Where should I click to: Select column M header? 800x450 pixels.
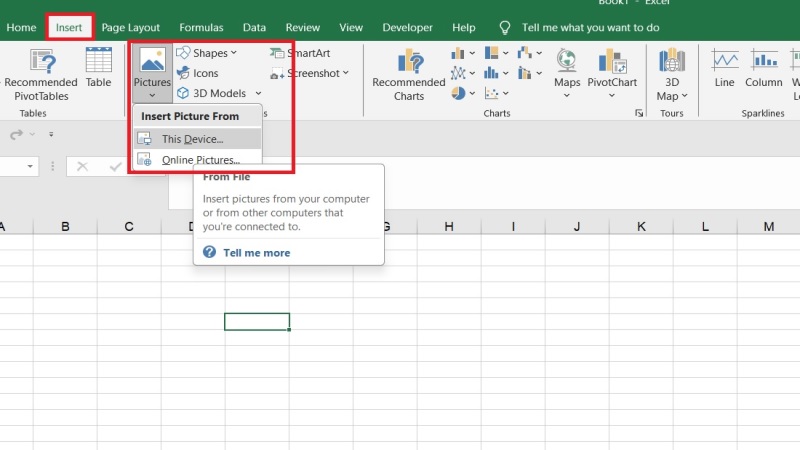[769, 227]
